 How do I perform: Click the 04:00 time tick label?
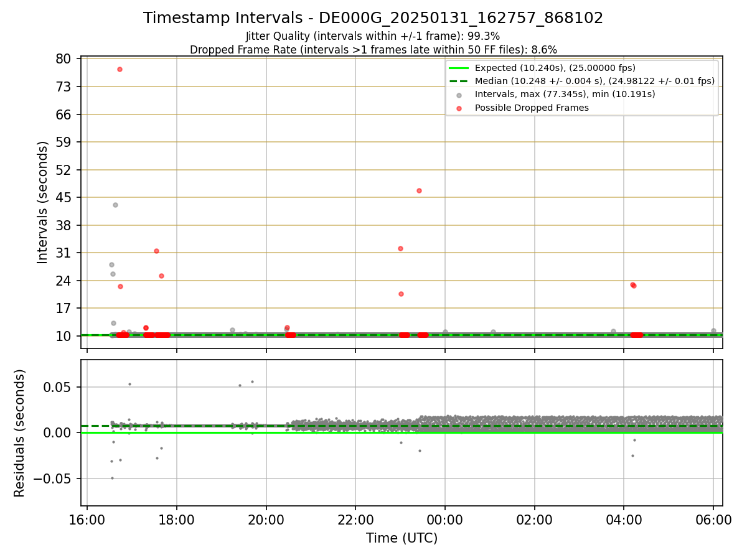tap(624, 519)
